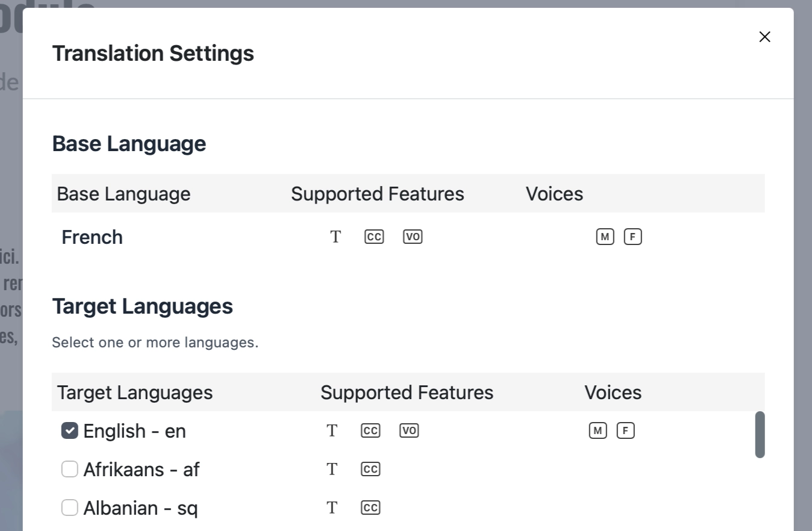
Task: Close the Translation Settings dialog
Action: 764,37
